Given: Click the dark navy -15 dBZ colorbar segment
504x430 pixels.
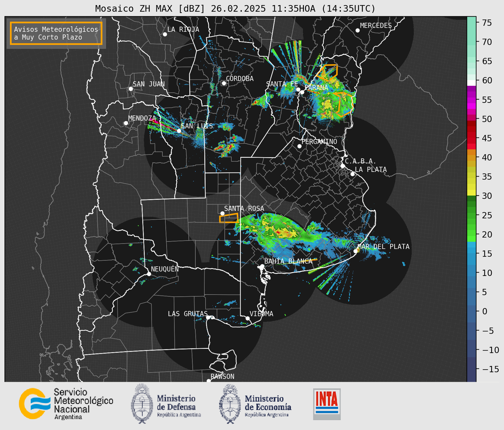Looking at the screenshot, I should [471, 369].
